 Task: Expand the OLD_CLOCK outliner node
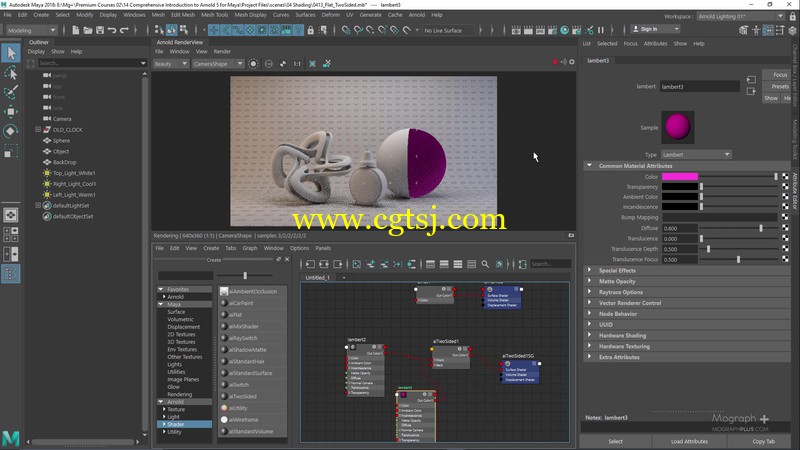pyautogui.click(x=38, y=130)
